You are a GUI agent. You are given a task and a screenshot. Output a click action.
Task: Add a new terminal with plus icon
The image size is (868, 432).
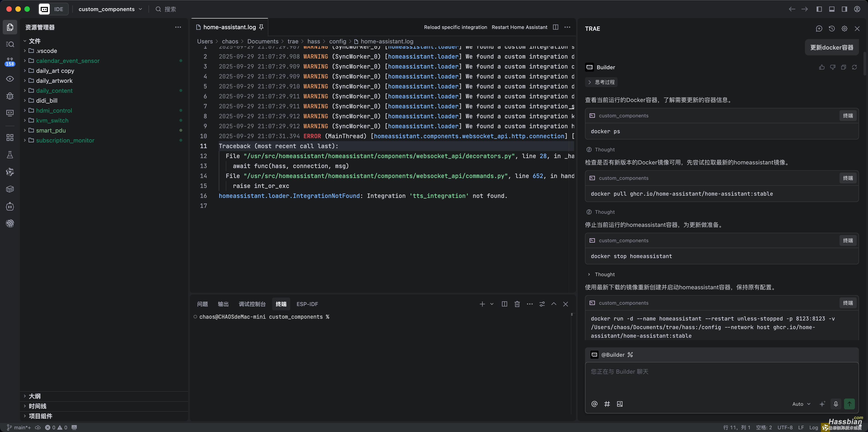point(482,304)
